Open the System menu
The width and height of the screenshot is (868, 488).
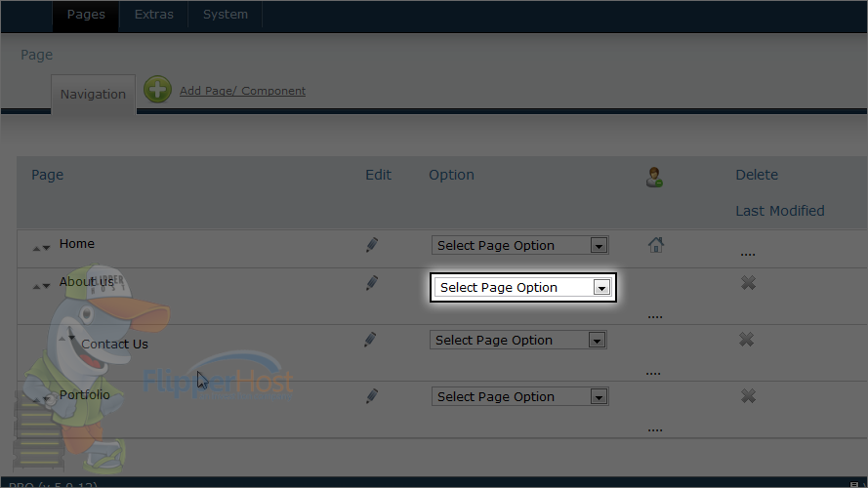pyautogui.click(x=226, y=15)
